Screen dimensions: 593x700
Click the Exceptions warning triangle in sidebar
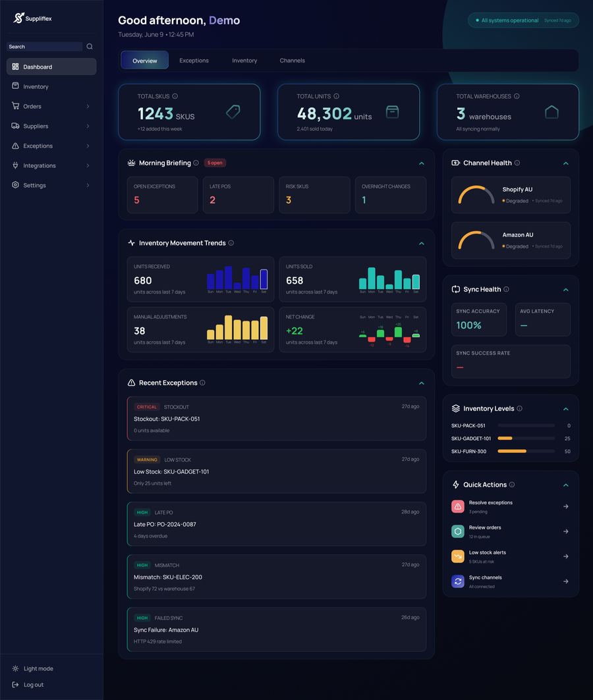click(15, 146)
